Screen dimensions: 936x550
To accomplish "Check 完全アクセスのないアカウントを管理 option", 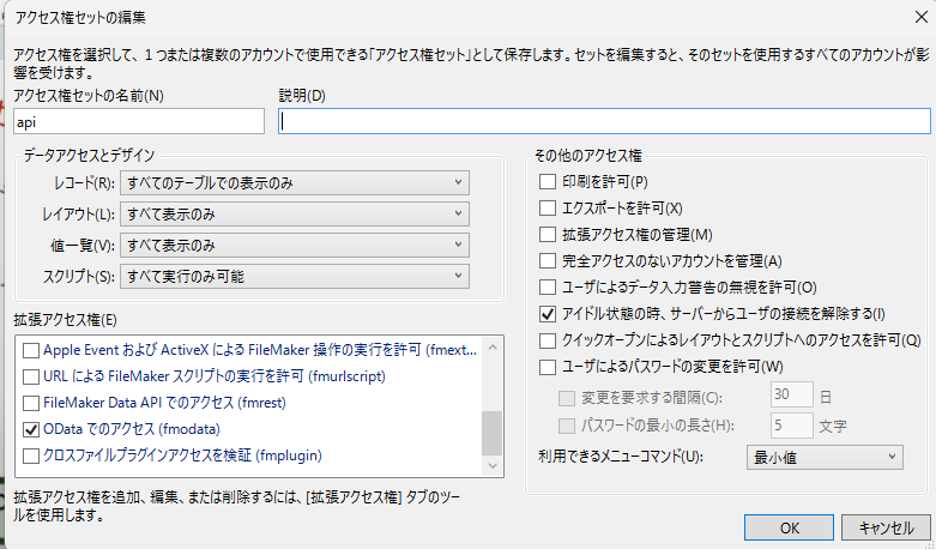I will [x=547, y=260].
